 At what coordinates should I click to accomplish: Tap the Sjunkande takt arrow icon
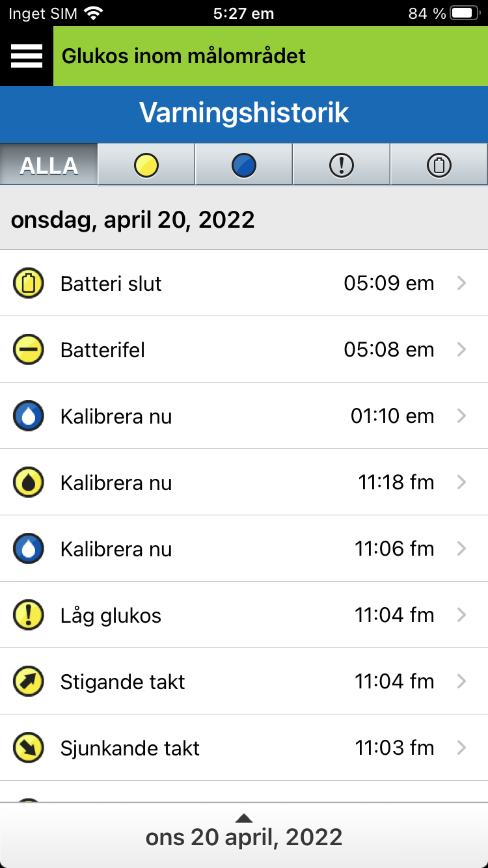pyautogui.click(x=29, y=748)
